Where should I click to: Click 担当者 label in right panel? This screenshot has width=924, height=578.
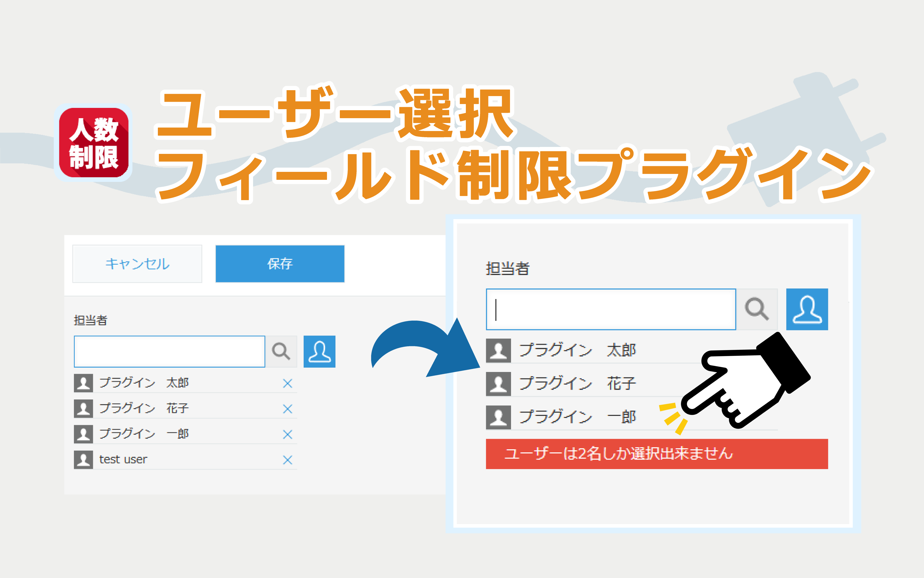point(507,269)
